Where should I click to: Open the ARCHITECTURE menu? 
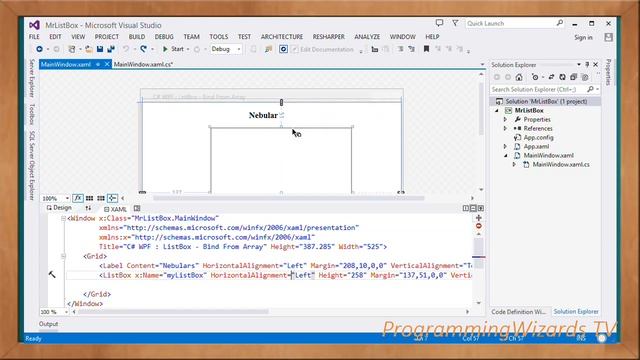(282, 37)
